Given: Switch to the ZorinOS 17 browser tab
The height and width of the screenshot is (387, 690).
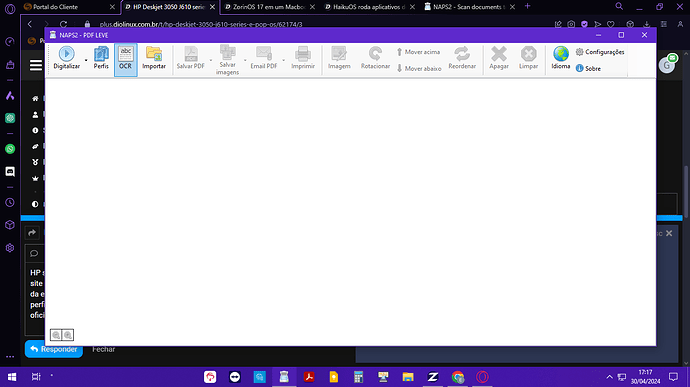Looking at the screenshot, I should click(269, 7).
